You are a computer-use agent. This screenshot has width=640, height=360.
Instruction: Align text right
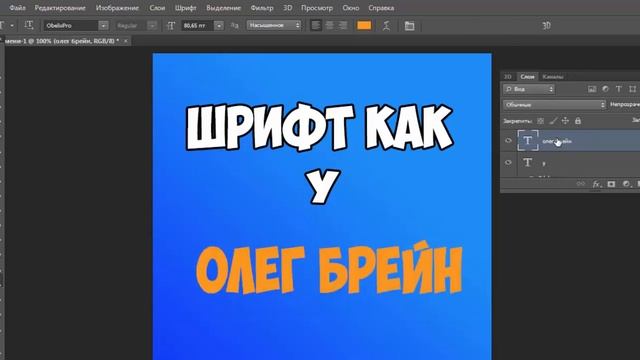(x=343, y=25)
